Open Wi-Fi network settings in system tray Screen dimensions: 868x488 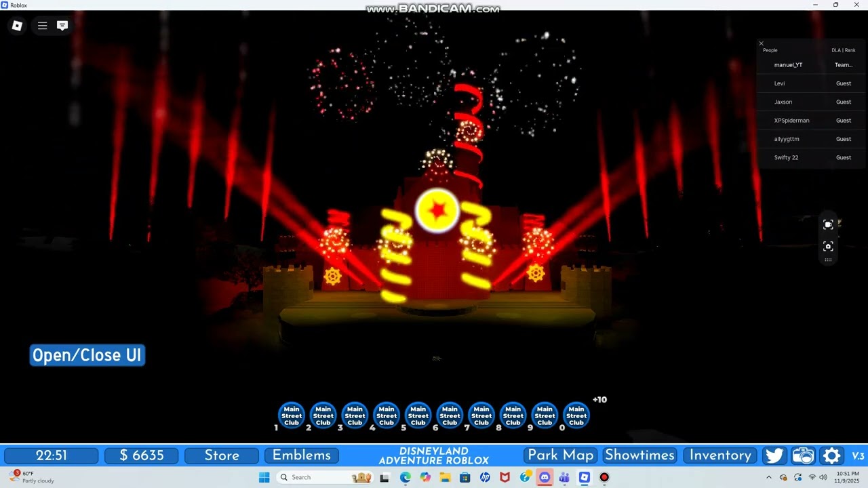click(812, 477)
